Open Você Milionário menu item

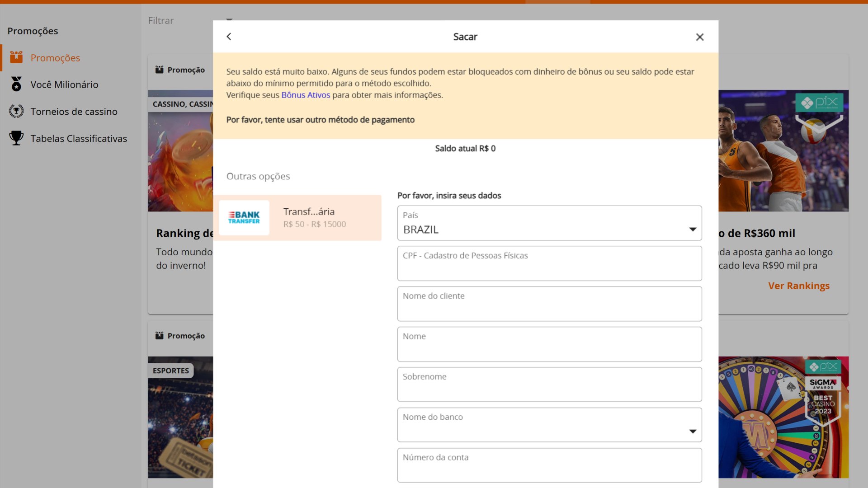coord(64,84)
